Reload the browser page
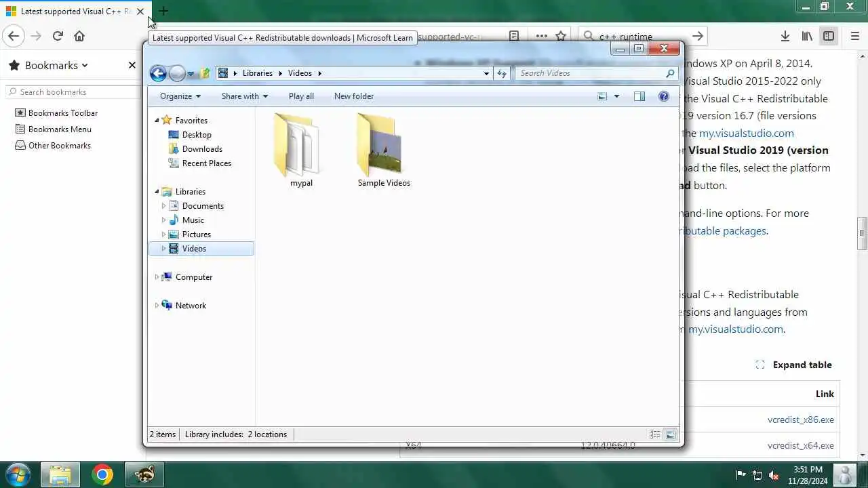The image size is (868, 488). [58, 36]
